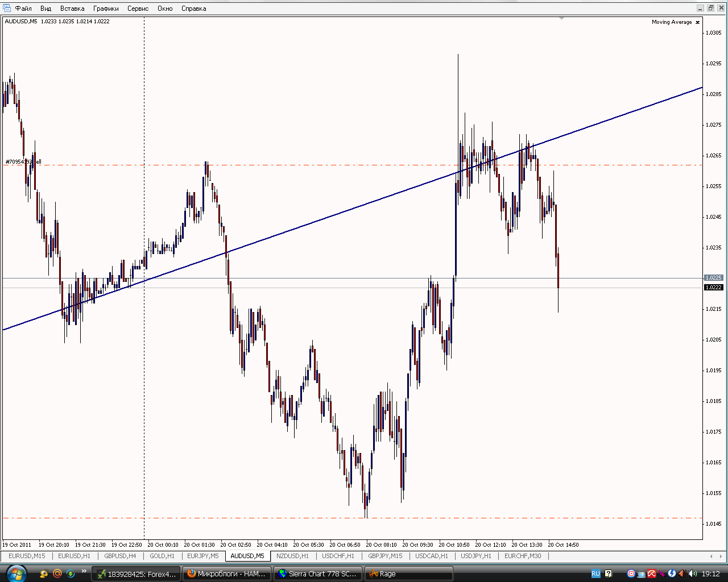The width and height of the screenshot is (728, 582).
Task: Switch to the GOLD,H1 chart tab
Action: pos(162,556)
